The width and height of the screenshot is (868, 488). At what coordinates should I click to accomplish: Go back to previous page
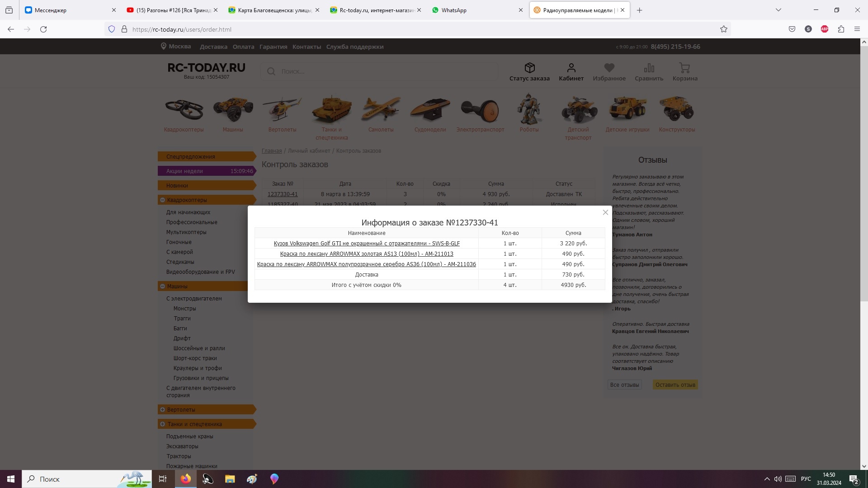point(11,29)
